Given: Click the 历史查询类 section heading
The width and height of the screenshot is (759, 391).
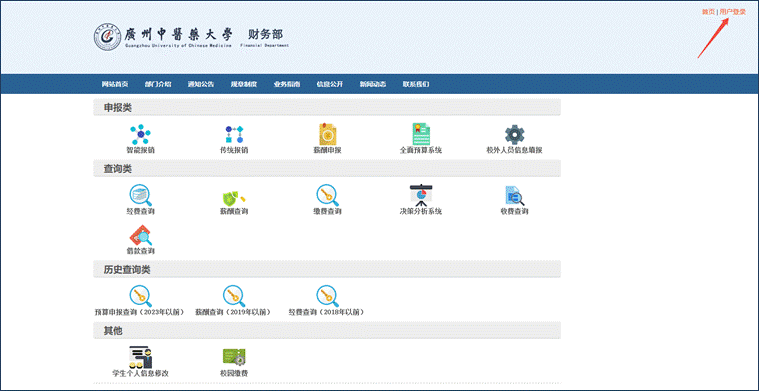Looking at the screenshot, I should 127,270.
